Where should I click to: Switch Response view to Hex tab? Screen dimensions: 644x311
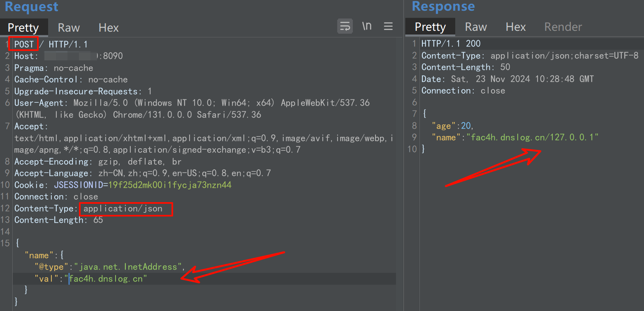516,27
